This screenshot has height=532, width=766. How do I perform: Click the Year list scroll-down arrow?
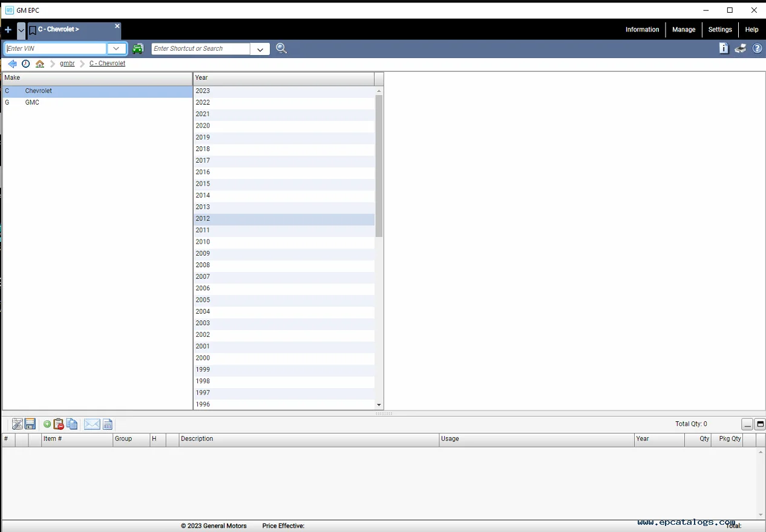(x=379, y=405)
